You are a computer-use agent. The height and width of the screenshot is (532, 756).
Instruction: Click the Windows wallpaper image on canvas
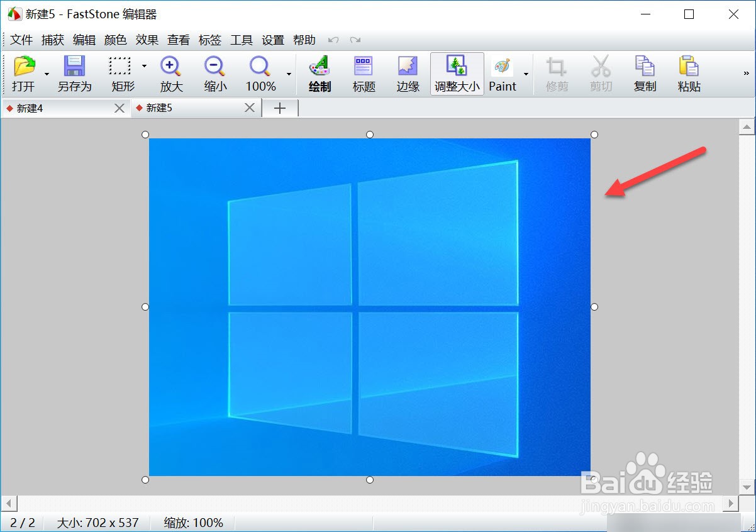(370, 307)
